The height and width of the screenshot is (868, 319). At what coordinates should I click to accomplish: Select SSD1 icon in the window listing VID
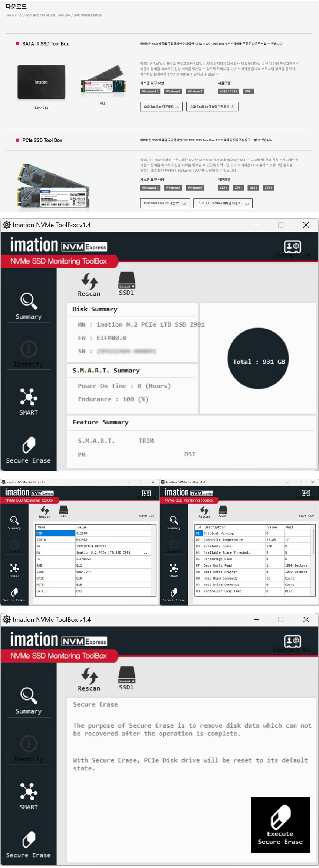(63, 510)
